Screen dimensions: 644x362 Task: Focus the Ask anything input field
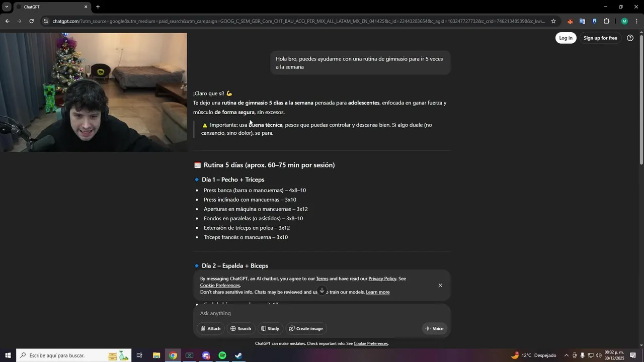click(x=322, y=313)
